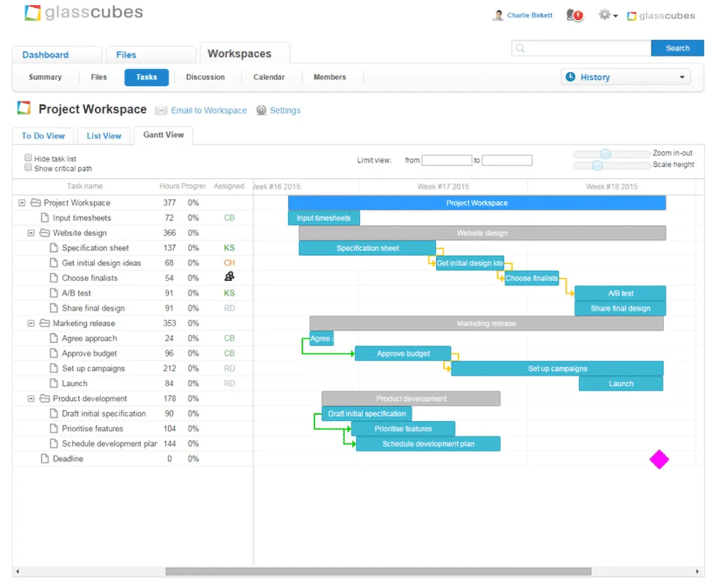Screen dimensions: 718x588
Task: Click the group-assignee icon on Choose finalists
Action: tap(229, 276)
